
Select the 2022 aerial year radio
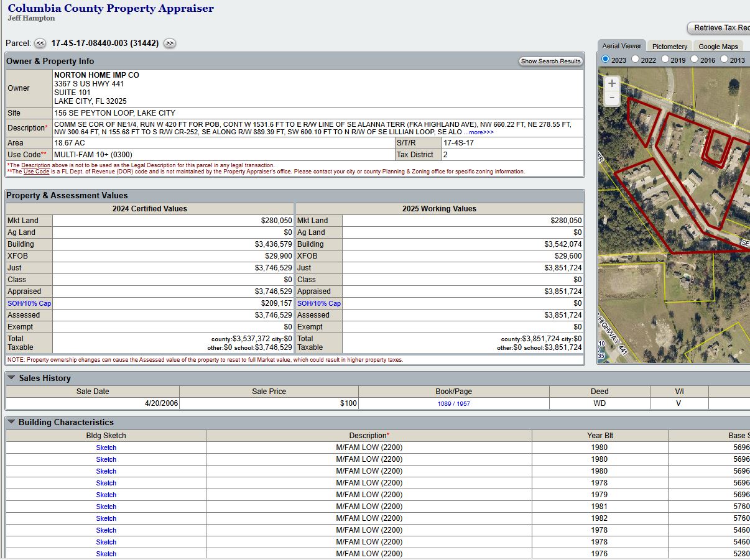coord(635,60)
